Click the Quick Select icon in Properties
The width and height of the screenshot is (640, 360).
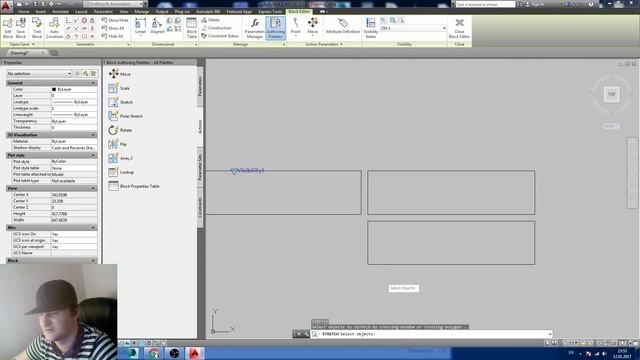point(86,73)
